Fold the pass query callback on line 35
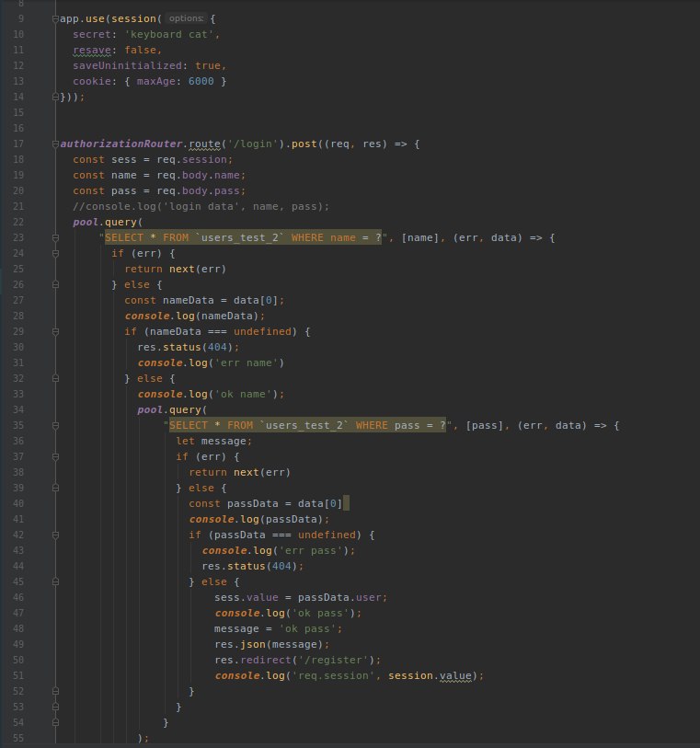 tap(55, 425)
